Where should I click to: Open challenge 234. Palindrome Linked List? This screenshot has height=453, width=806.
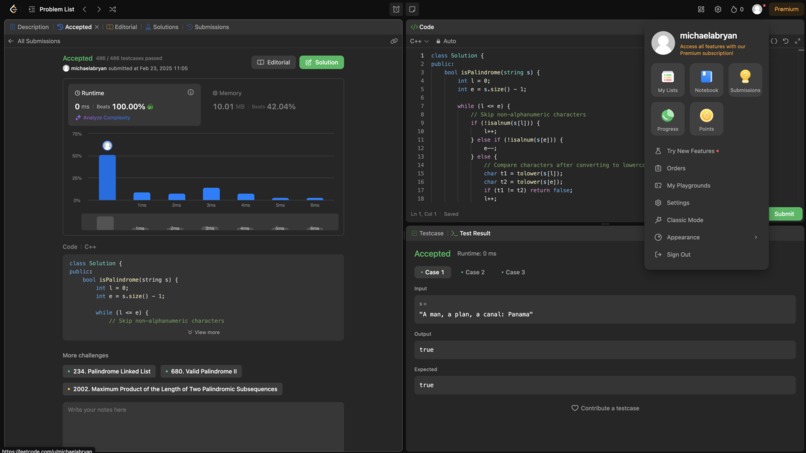tap(108, 371)
